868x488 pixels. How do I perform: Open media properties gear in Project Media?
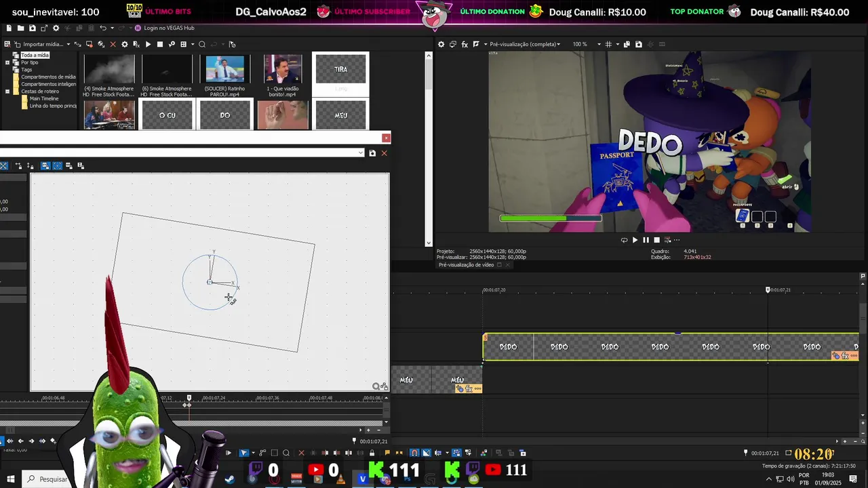tap(124, 44)
